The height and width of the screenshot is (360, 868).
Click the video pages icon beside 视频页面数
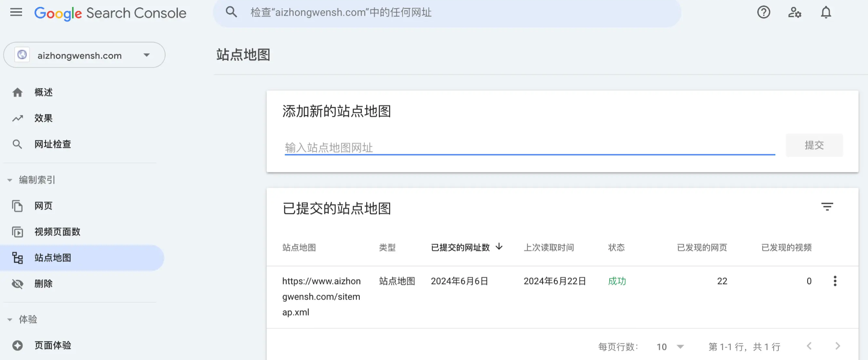click(x=18, y=232)
